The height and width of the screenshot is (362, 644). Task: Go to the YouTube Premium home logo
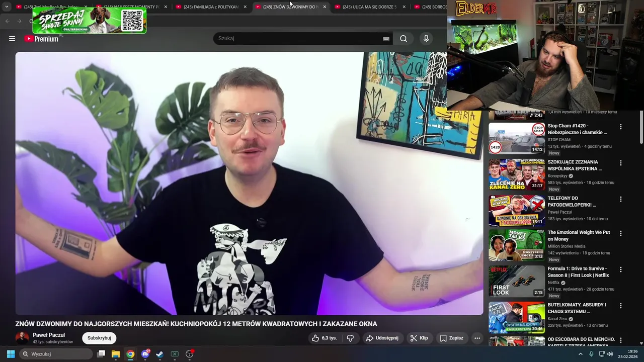(41, 39)
